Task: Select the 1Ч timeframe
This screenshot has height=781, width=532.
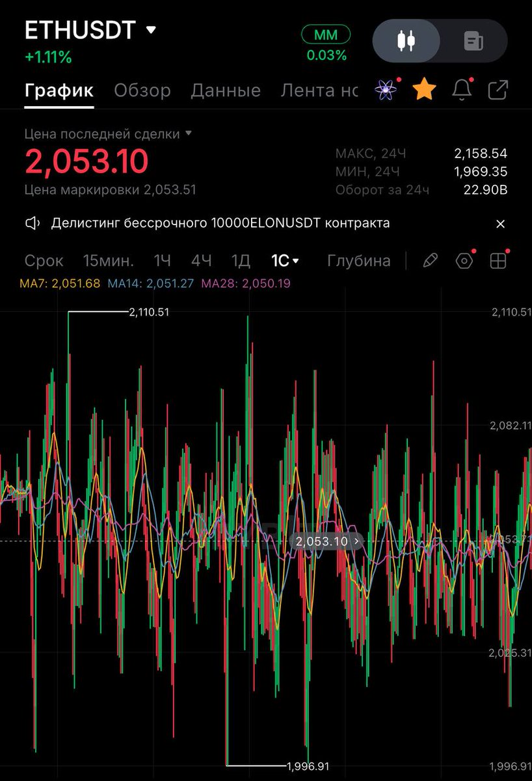Action: click(163, 261)
